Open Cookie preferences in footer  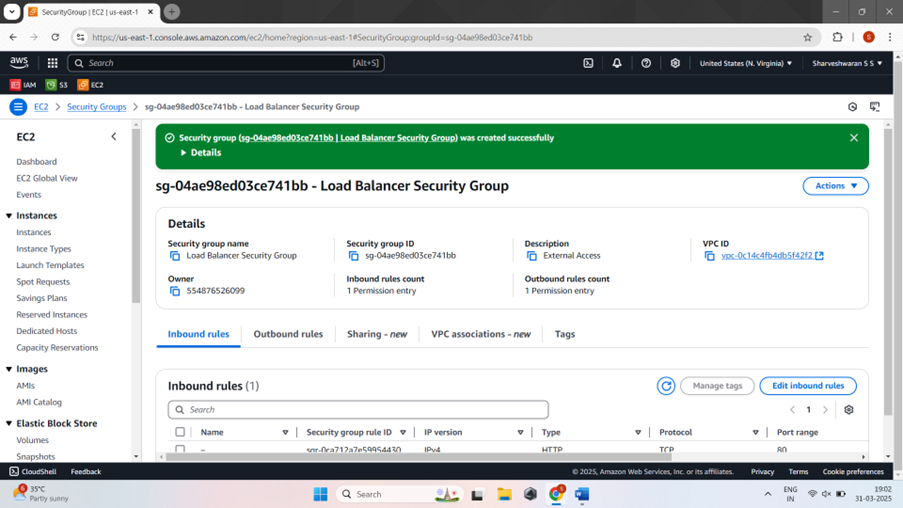(x=853, y=471)
